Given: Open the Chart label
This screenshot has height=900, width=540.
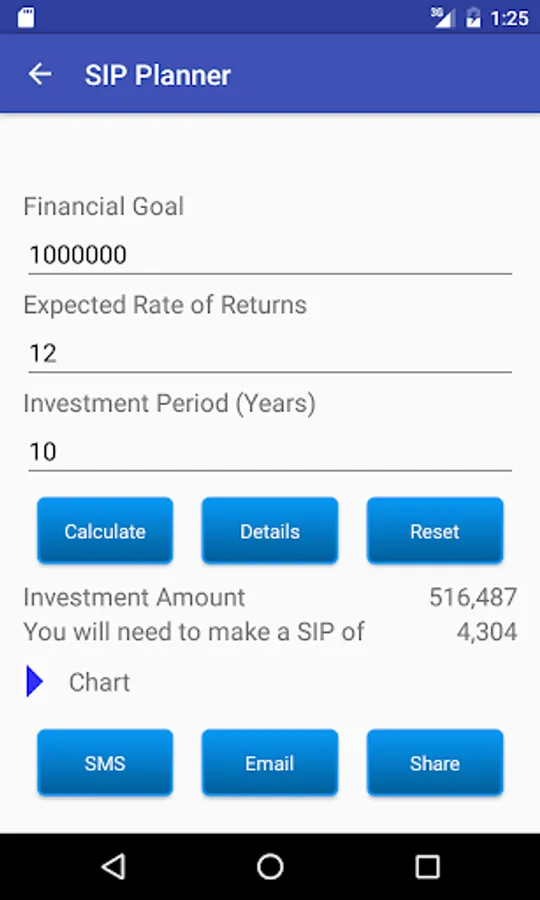Looking at the screenshot, I should point(99,682).
